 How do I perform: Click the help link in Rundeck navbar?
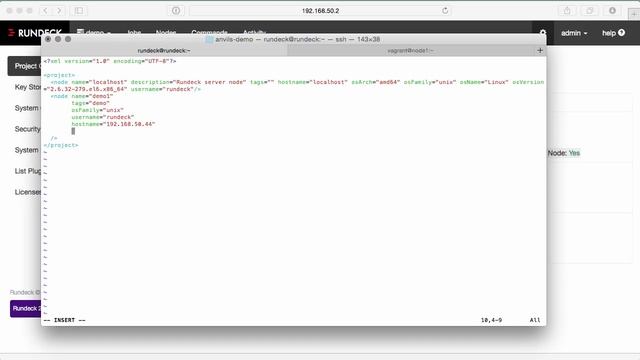click(x=613, y=33)
